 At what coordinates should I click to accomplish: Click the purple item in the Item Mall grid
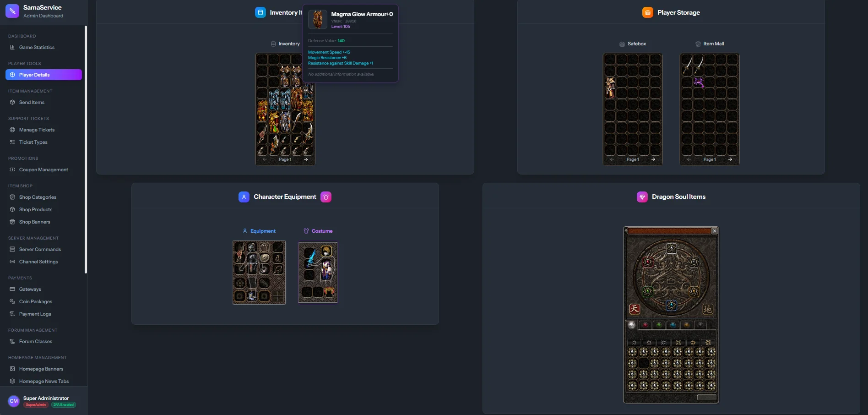click(699, 82)
